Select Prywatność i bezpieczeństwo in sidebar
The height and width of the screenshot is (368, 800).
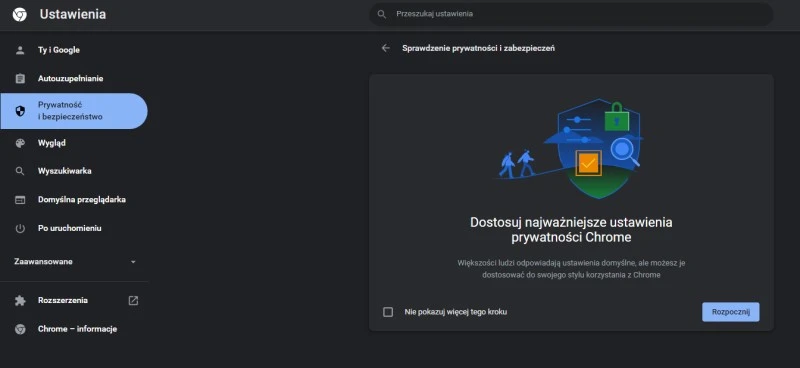tap(74, 111)
